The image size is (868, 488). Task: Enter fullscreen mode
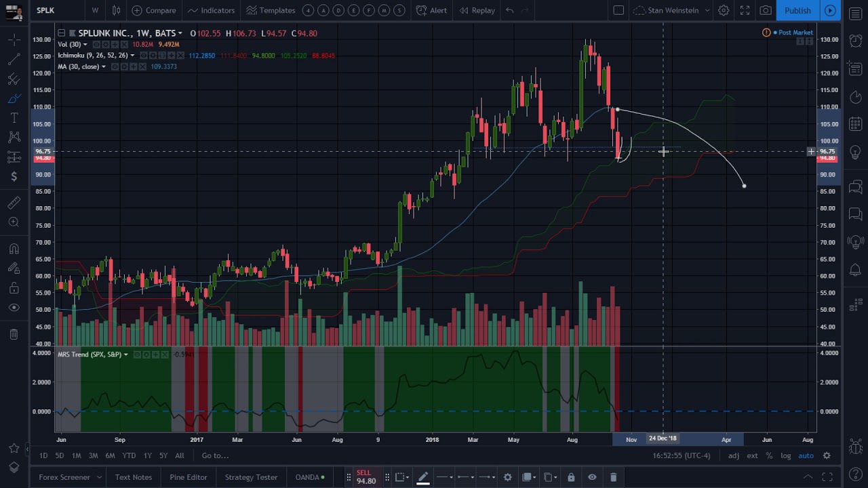[x=745, y=10]
